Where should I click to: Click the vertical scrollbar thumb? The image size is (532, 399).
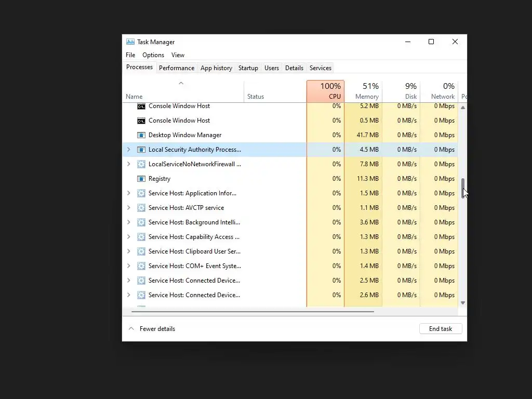tap(463, 188)
